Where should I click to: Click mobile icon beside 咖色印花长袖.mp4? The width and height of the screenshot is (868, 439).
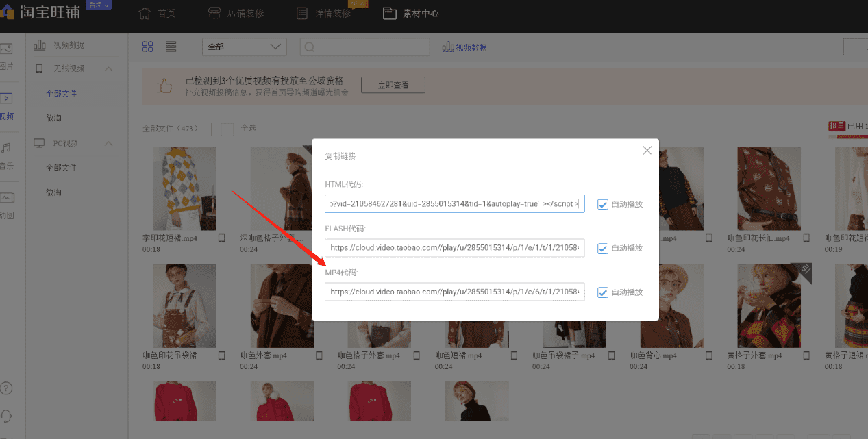[806, 238]
